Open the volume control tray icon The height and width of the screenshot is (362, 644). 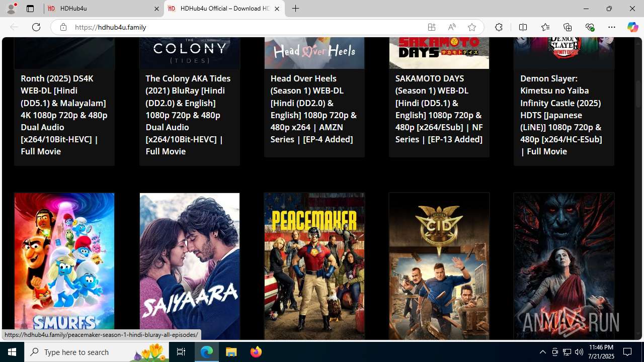pos(579,352)
